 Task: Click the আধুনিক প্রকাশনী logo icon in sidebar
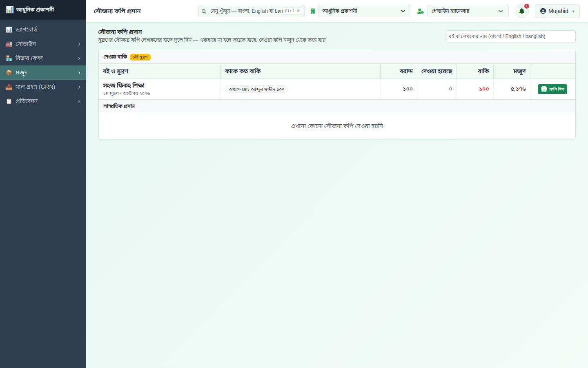9,10
